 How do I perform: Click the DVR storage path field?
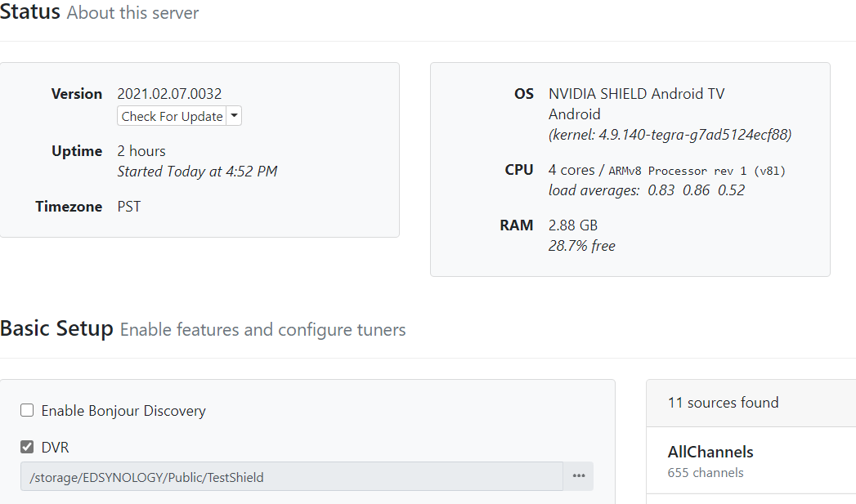click(x=292, y=477)
